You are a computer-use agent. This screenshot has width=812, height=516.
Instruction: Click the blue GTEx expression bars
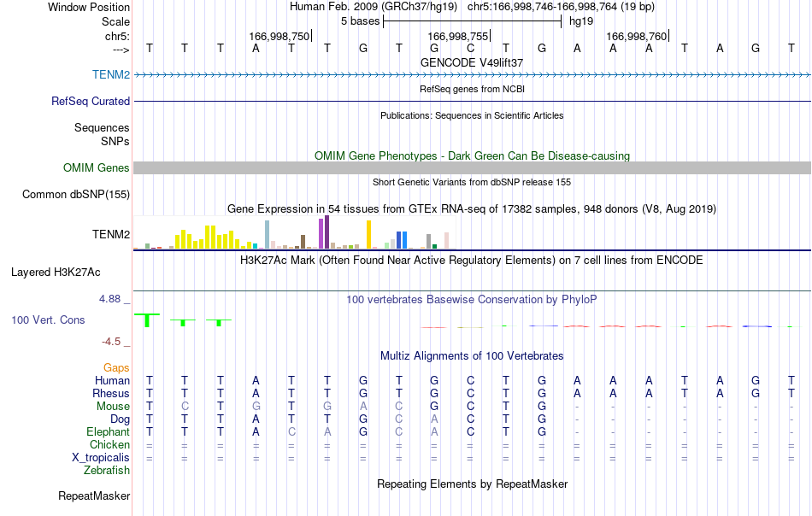[402, 240]
